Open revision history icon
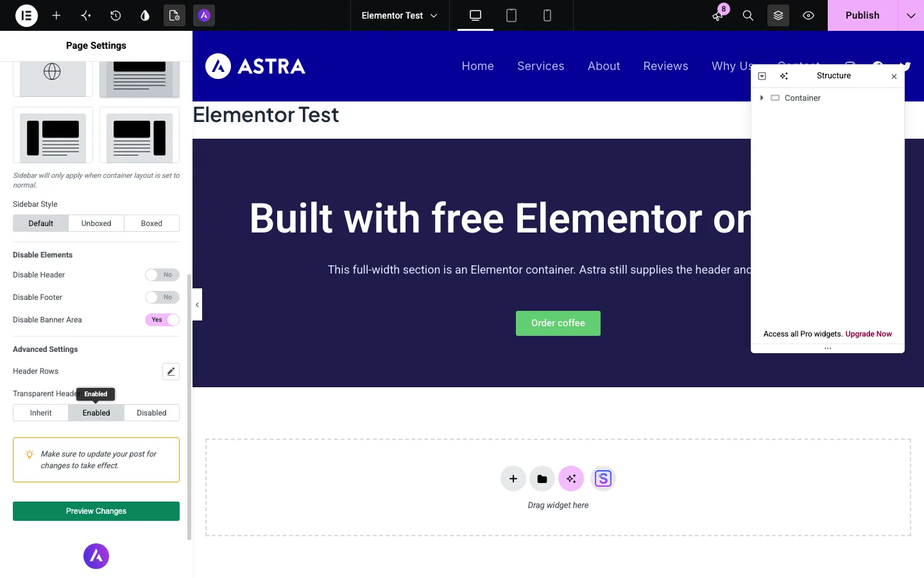The height and width of the screenshot is (578, 924). click(116, 15)
